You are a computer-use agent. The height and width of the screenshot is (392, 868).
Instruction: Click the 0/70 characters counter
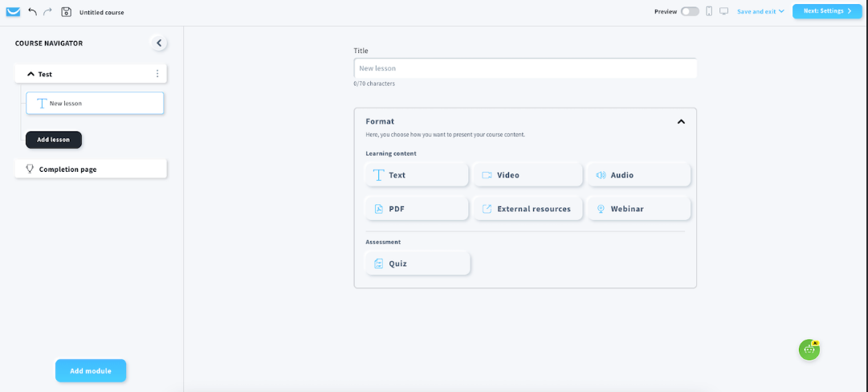coord(374,84)
